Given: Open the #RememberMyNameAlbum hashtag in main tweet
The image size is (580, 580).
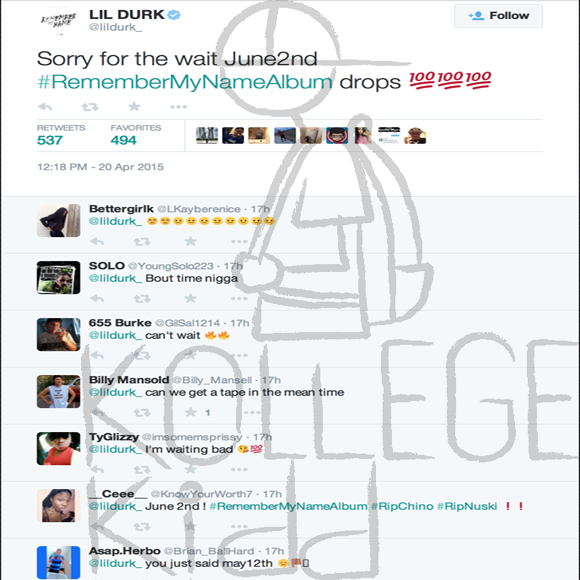Looking at the screenshot, I should 185,82.
